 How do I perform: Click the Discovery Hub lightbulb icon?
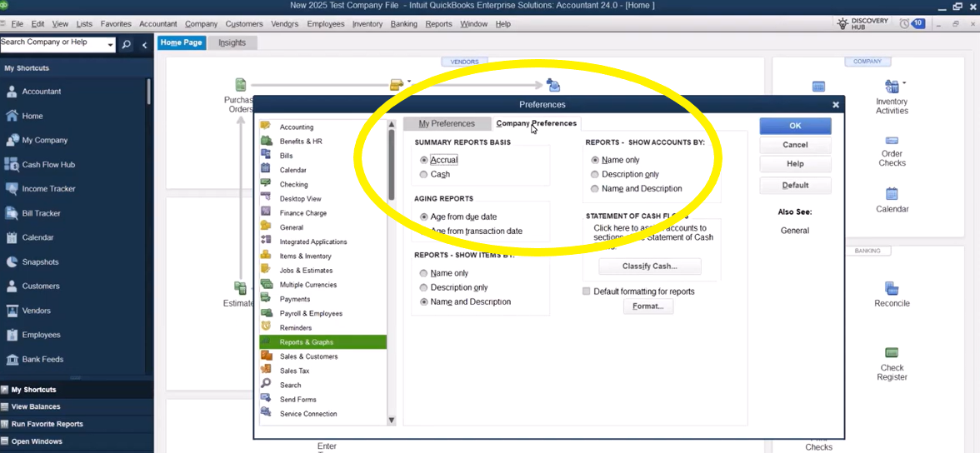coord(842,23)
